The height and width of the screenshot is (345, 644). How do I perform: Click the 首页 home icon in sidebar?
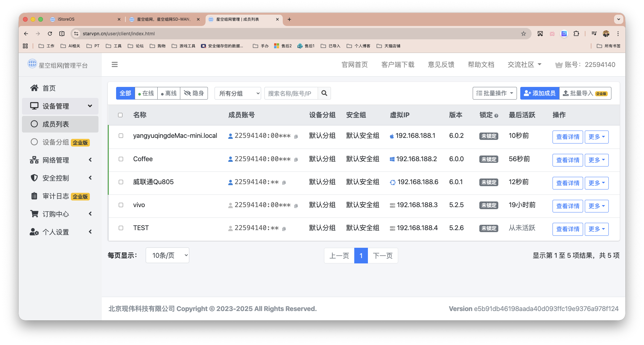(34, 88)
